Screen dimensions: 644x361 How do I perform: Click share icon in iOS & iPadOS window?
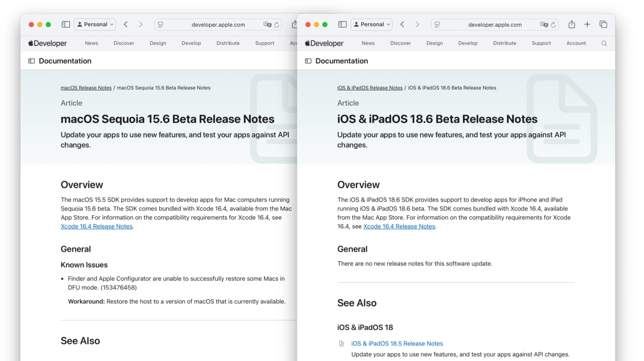[x=572, y=24]
